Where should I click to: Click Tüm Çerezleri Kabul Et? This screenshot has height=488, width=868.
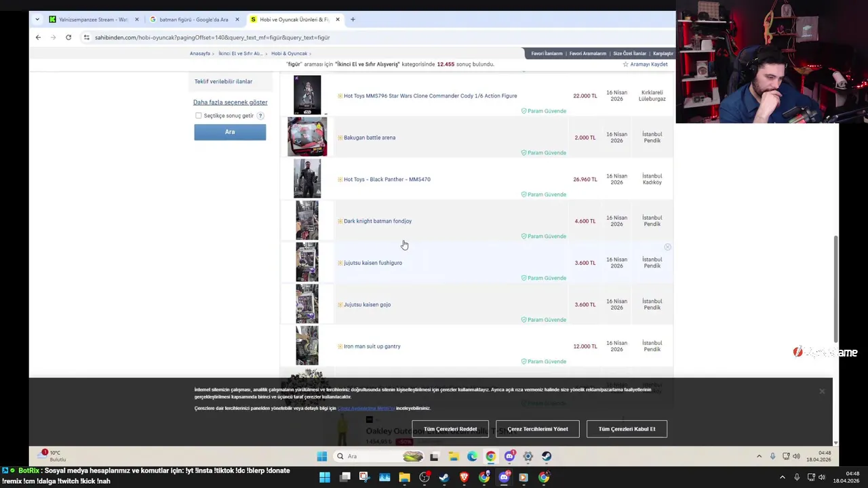point(627,429)
